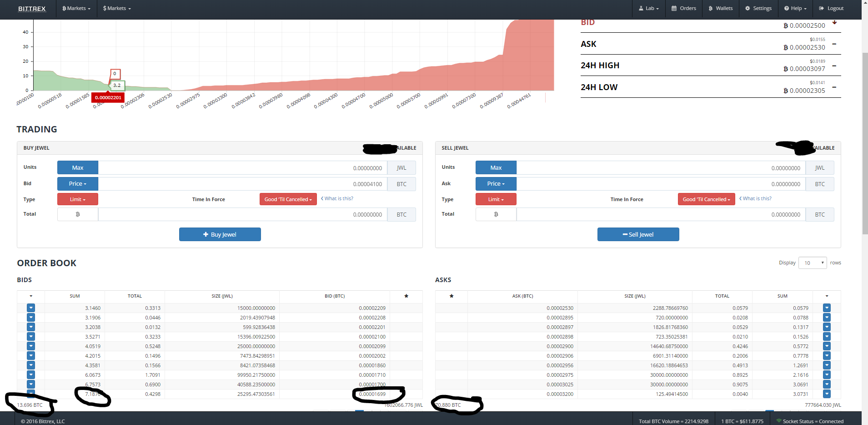
Task: Click bid row arrow icon for 0.00001860
Action: point(31,365)
